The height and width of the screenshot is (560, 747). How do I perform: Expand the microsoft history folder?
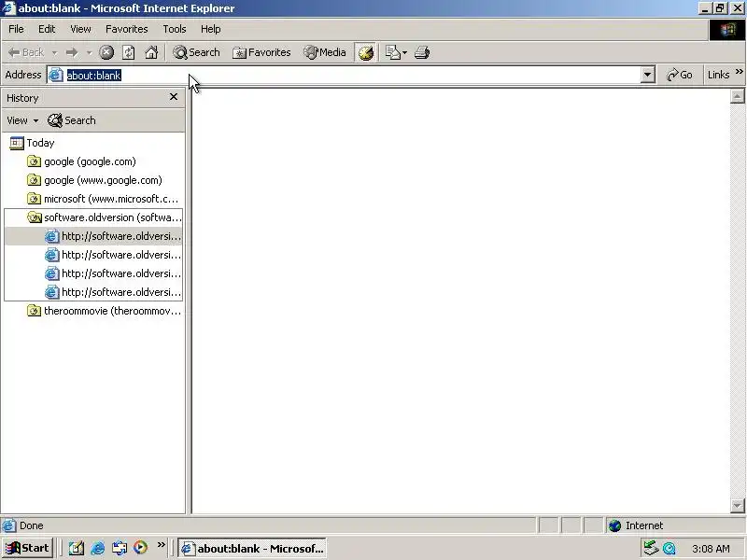click(103, 199)
